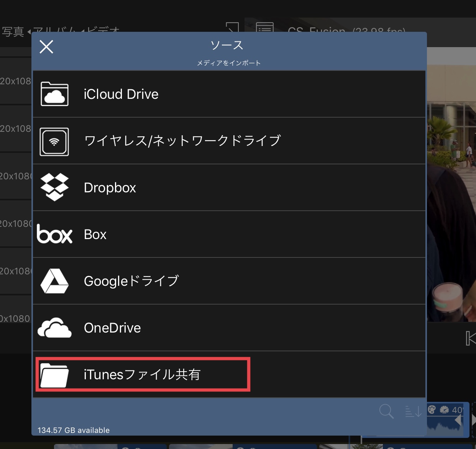This screenshot has height=449, width=476.
Task: Click the color palette icon on timeline clip
Action: (432, 410)
